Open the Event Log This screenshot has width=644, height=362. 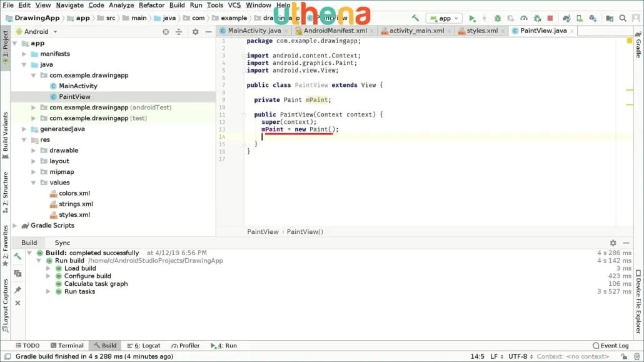(610, 346)
